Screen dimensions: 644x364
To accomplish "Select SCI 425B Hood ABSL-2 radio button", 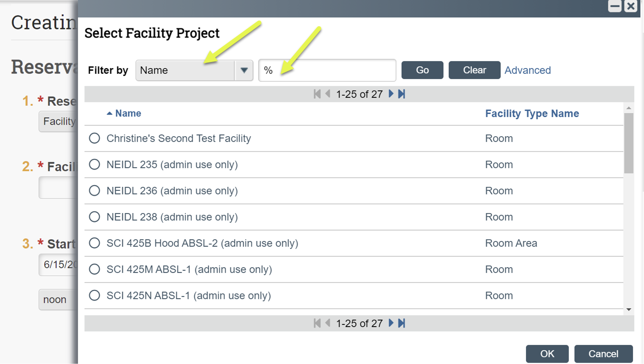I will [94, 243].
